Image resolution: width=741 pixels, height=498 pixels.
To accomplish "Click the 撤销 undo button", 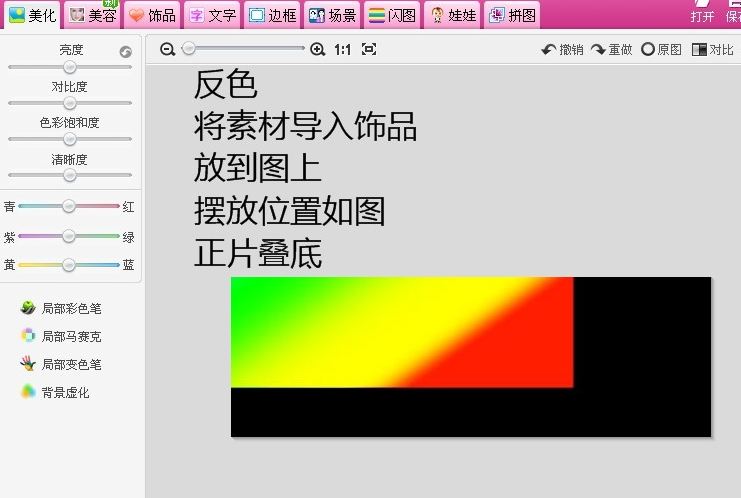I will [x=563, y=49].
